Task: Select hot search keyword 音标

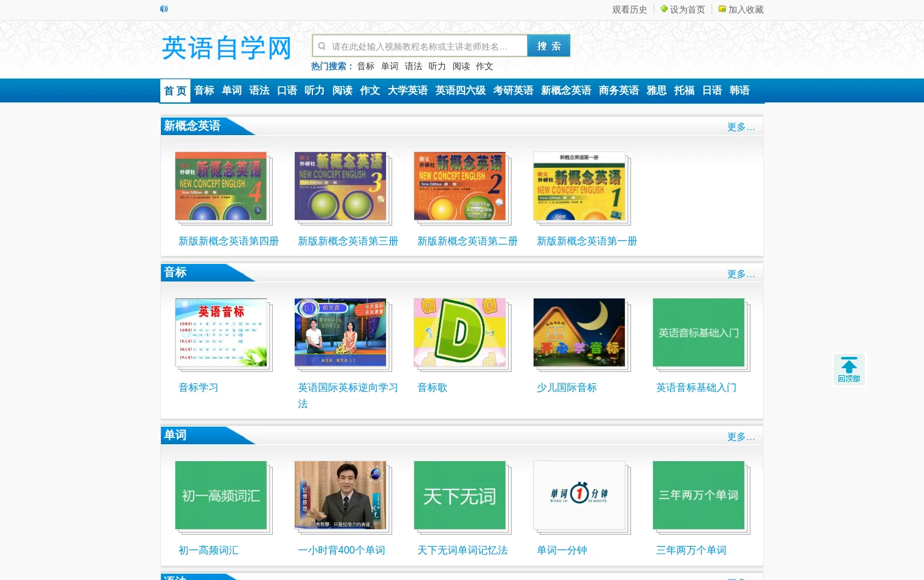Action: click(x=366, y=66)
